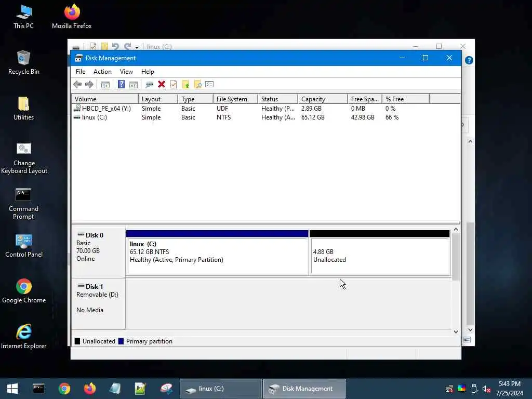The width and height of the screenshot is (532, 399).
Task: Click the Properties checkmark toolbar icon
Action: [x=174, y=84]
